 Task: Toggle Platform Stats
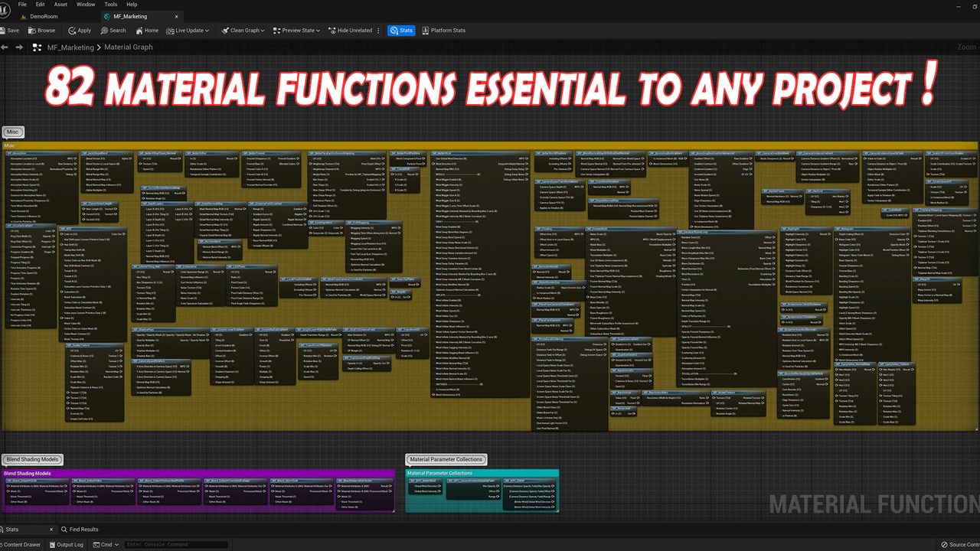(443, 31)
